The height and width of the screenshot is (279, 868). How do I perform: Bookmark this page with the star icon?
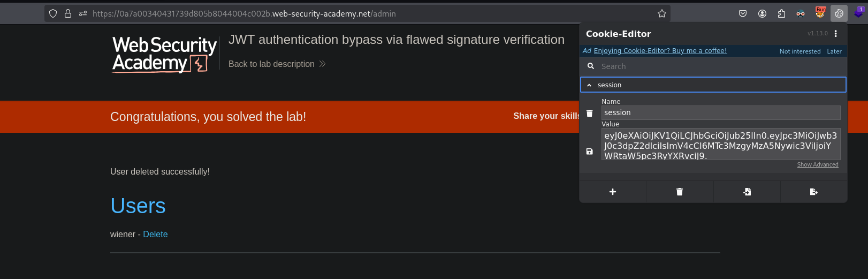click(x=662, y=13)
